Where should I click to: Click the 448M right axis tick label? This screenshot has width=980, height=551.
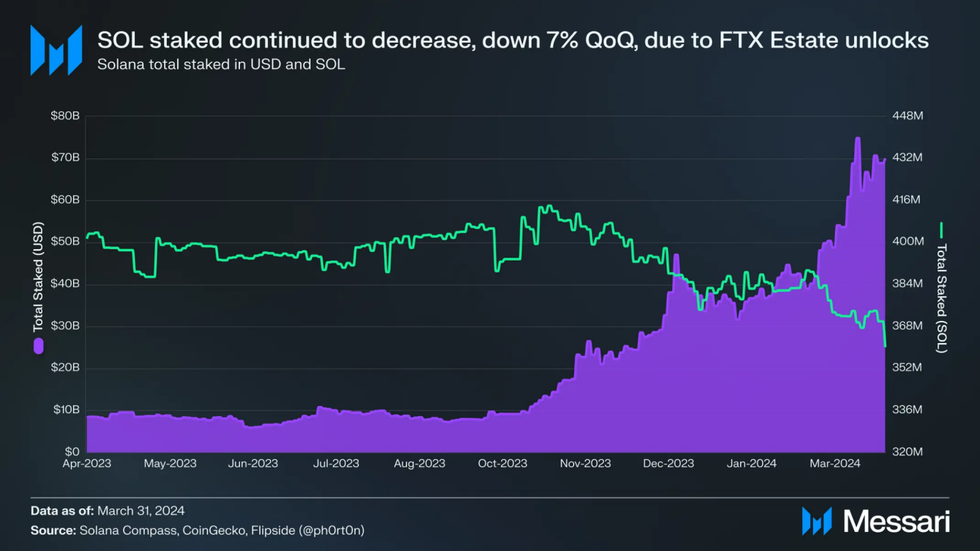(908, 116)
